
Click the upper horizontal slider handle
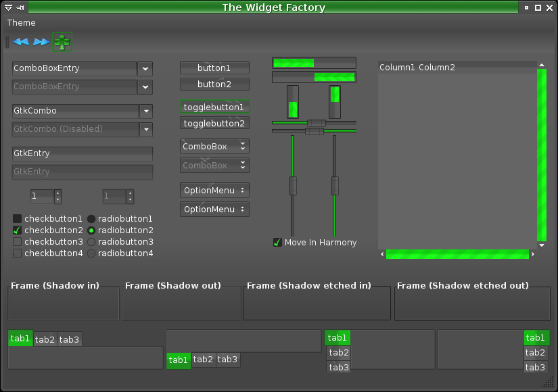pyautogui.click(x=317, y=123)
